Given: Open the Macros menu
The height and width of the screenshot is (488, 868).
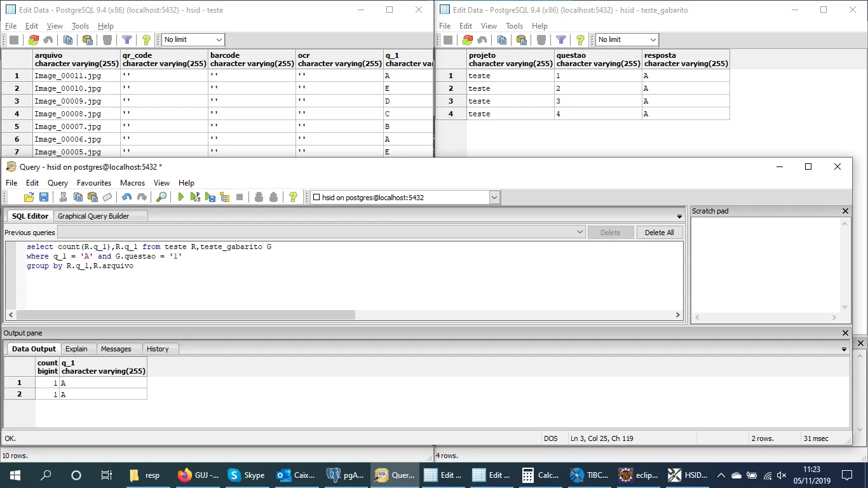Looking at the screenshot, I should click(132, 183).
